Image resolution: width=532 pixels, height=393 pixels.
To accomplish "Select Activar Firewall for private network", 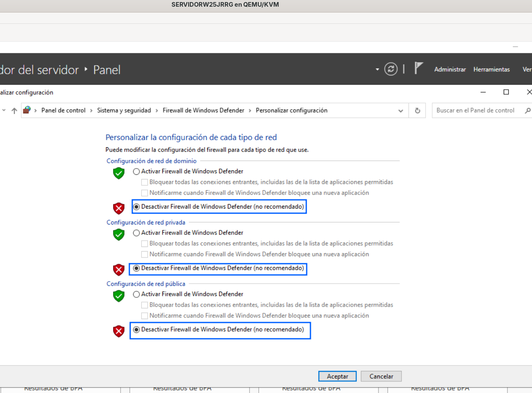I will (x=188, y=233).
